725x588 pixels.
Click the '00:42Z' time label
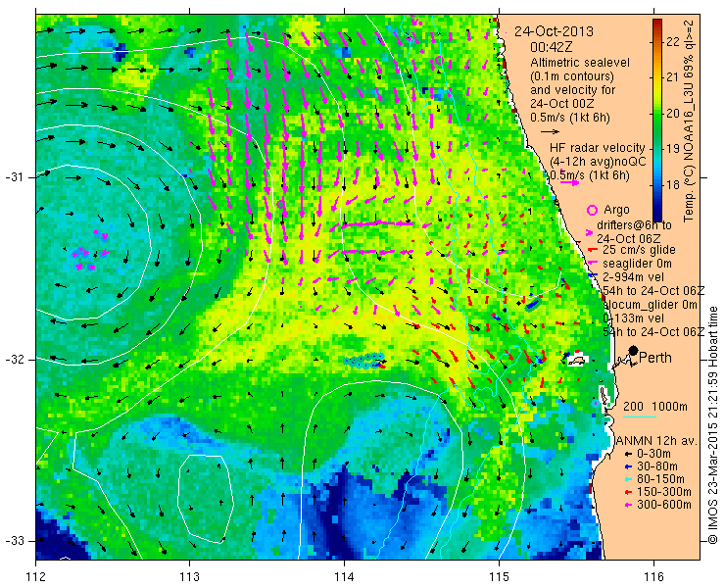point(552,47)
